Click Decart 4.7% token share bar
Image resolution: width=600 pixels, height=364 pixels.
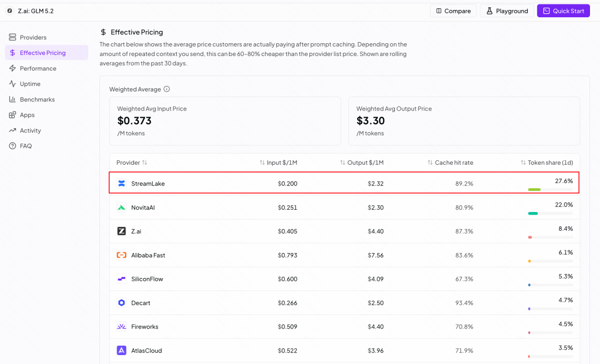click(550, 309)
